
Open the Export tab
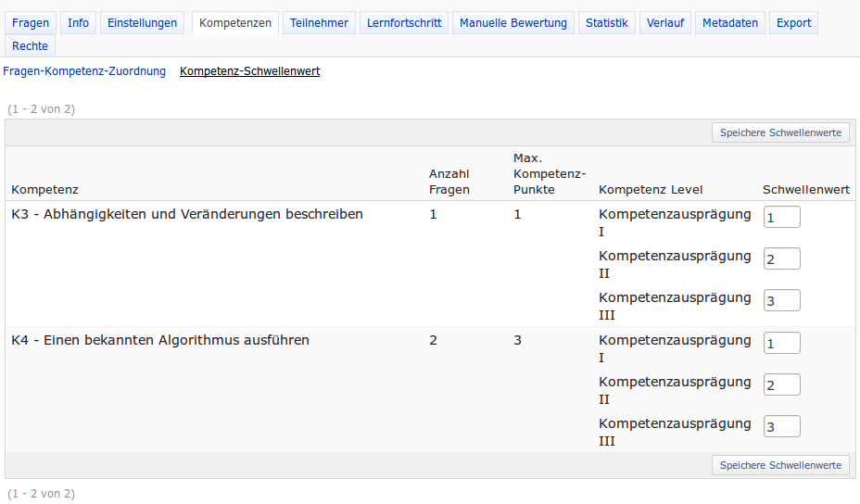793,23
